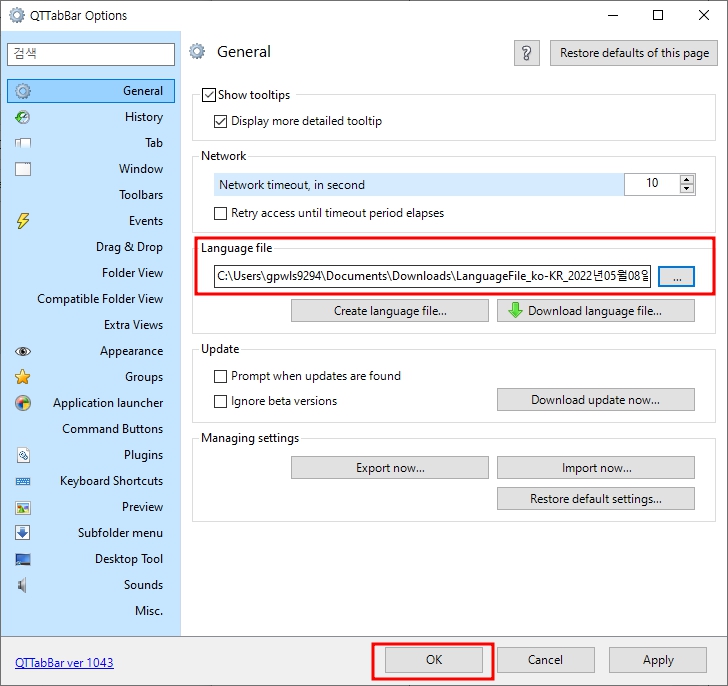Click the QTTabBar Options title bar gear icon

pos(17,15)
